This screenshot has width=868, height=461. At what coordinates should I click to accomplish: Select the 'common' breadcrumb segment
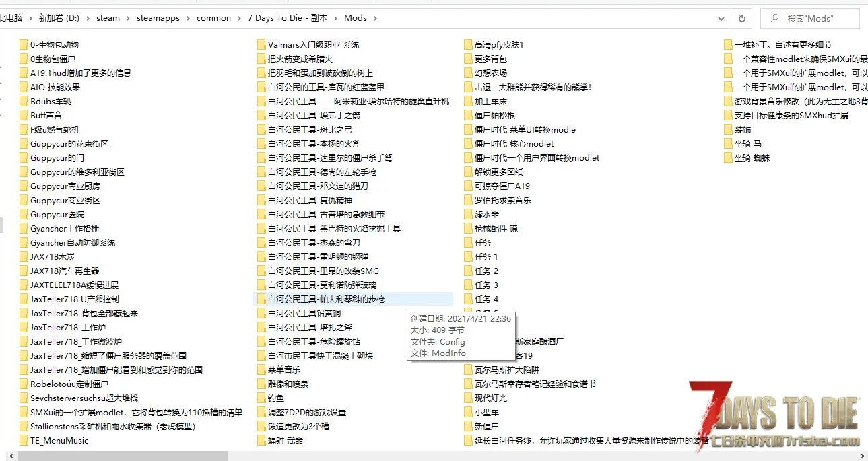213,18
